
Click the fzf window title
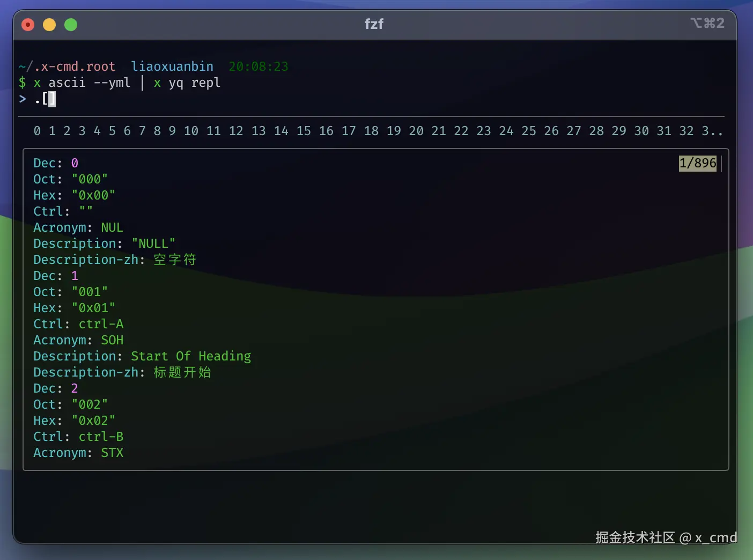(374, 24)
